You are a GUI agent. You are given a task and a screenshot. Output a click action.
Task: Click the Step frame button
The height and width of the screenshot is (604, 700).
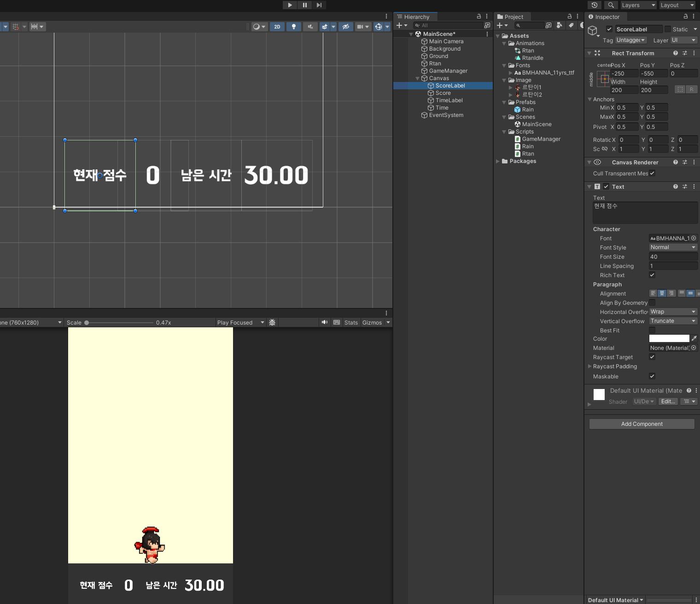click(x=319, y=5)
